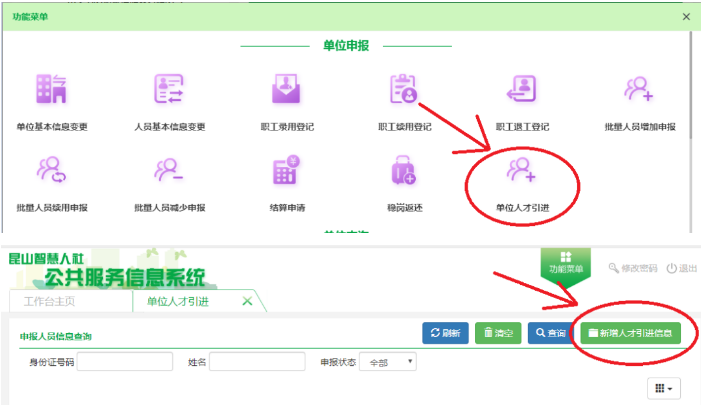The width and height of the screenshot is (701, 406).
Task: Open 单位基本信息变更 icon
Action: [x=51, y=89]
